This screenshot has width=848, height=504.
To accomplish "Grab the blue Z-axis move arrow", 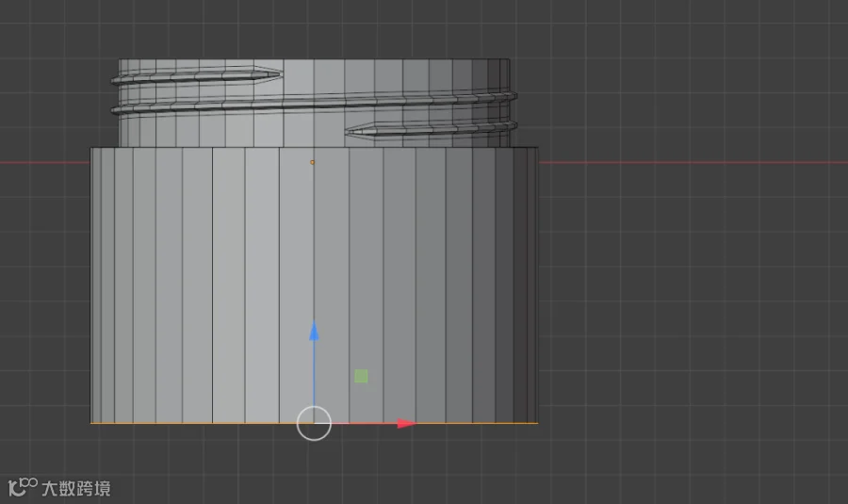I will [x=314, y=331].
